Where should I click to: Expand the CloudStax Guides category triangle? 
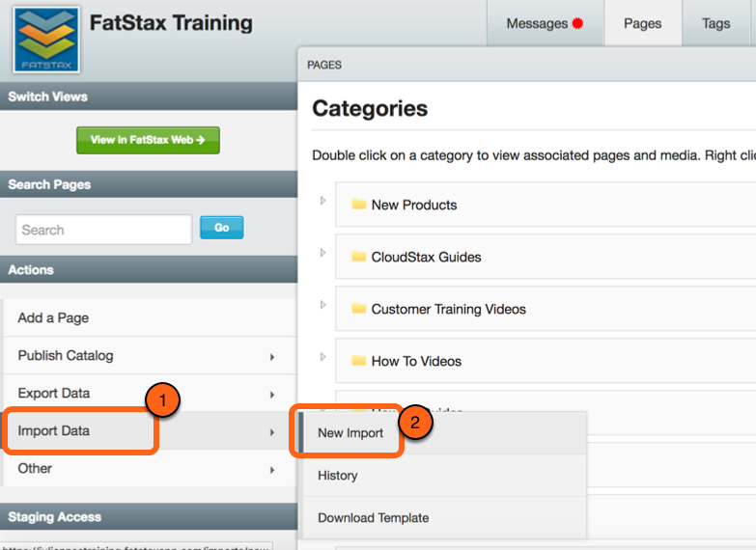pos(323,253)
